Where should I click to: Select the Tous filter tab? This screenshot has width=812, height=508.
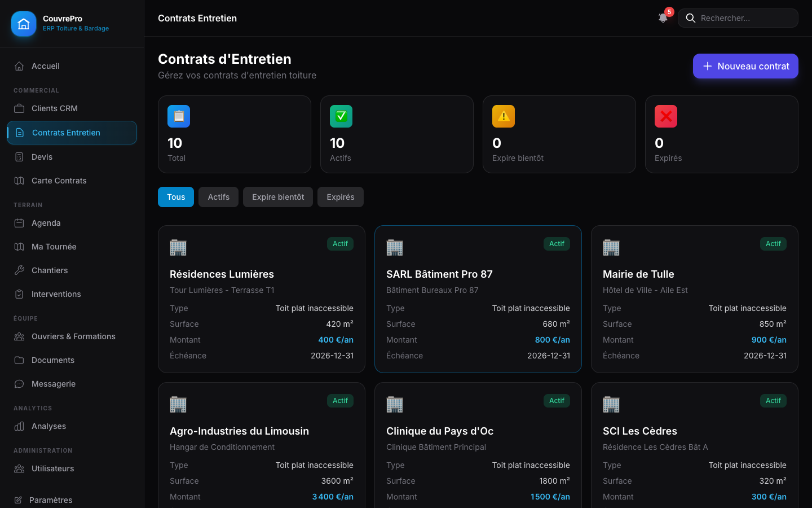point(176,197)
